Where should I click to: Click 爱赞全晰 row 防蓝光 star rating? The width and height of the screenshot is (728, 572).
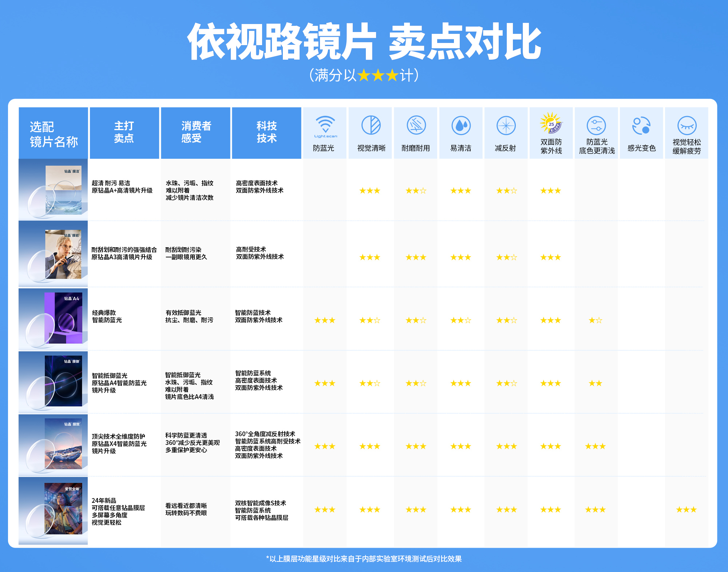pos(325,509)
